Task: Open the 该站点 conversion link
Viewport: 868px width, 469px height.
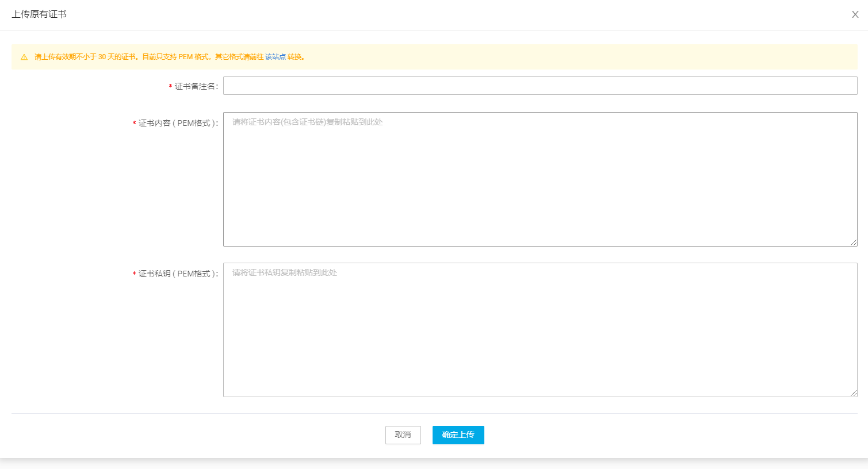Action: pos(275,57)
